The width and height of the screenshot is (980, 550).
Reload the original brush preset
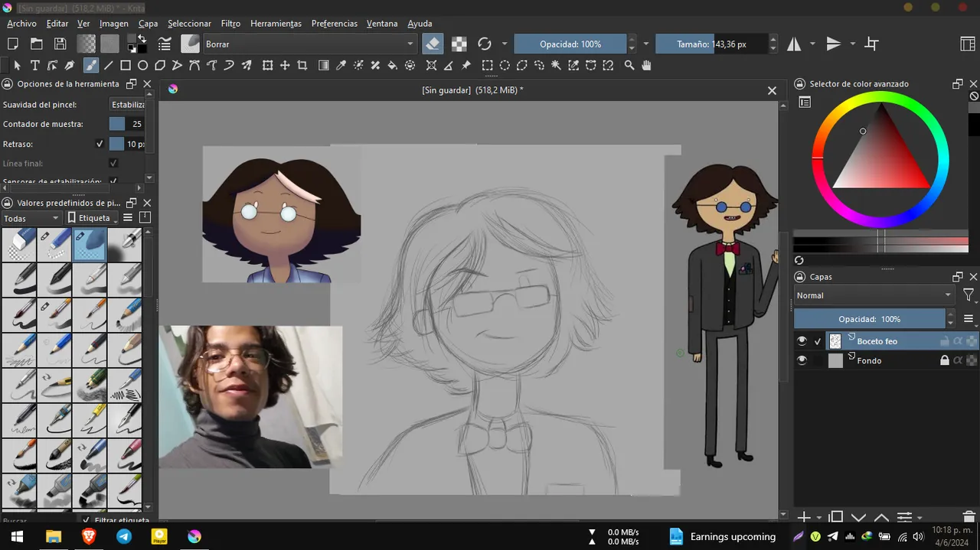click(x=485, y=44)
